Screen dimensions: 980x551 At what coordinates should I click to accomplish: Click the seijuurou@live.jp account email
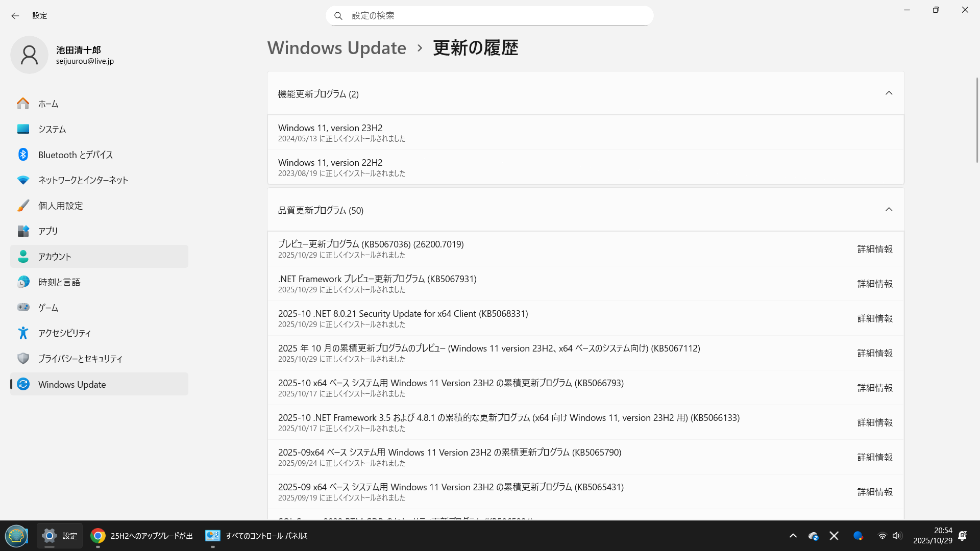point(85,61)
